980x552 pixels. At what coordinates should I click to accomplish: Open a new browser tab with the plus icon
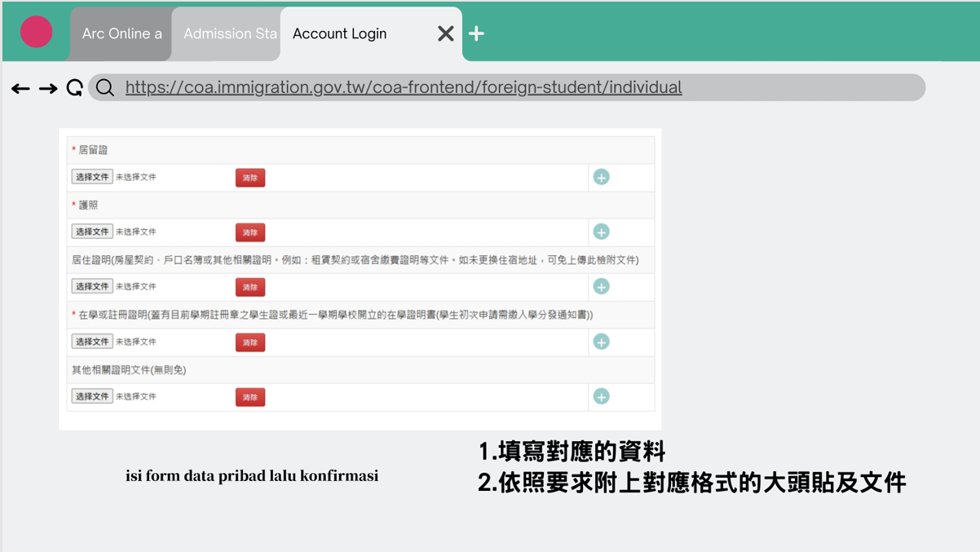pos(477,33)
